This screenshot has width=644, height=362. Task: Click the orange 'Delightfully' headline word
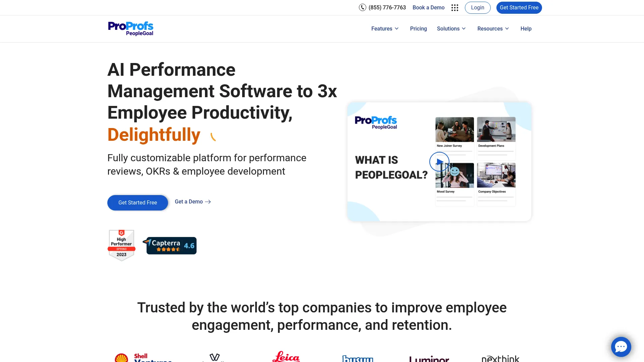point(154,135)
